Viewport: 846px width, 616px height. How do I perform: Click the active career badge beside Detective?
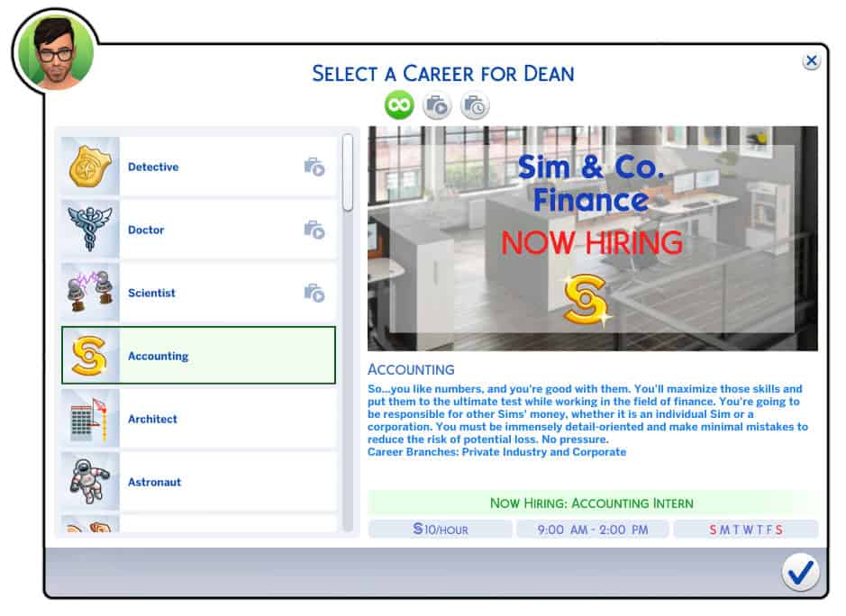point(314,167)
